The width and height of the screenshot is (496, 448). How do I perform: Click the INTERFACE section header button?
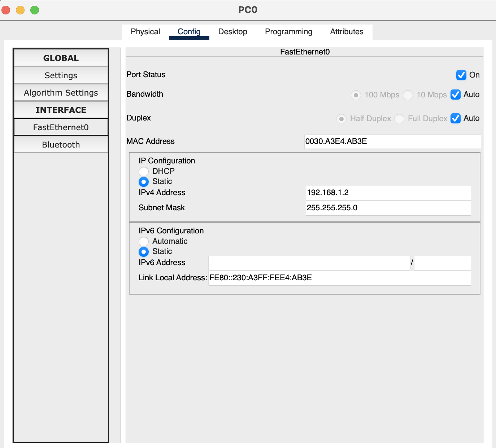pyautogui.click(x=61, y=110)
